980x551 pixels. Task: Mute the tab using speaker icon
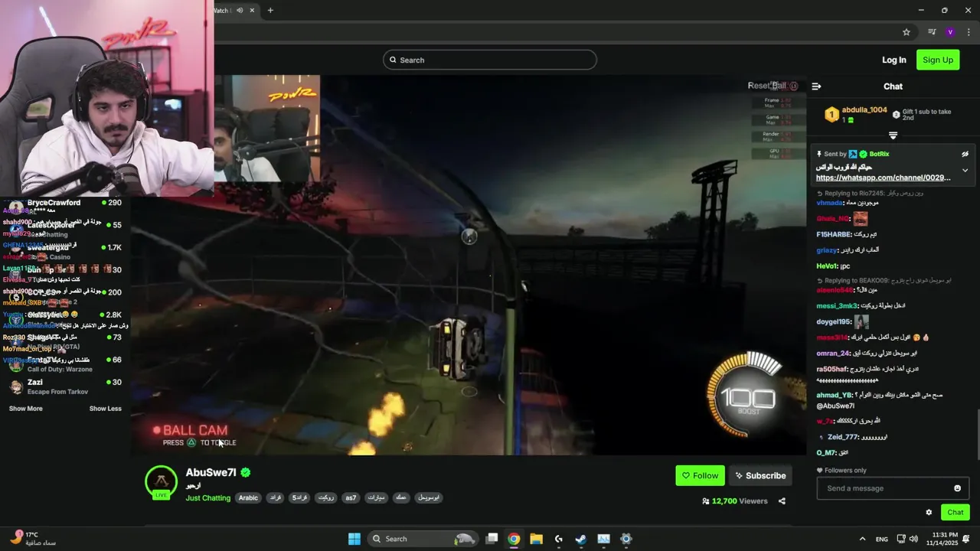240,10
